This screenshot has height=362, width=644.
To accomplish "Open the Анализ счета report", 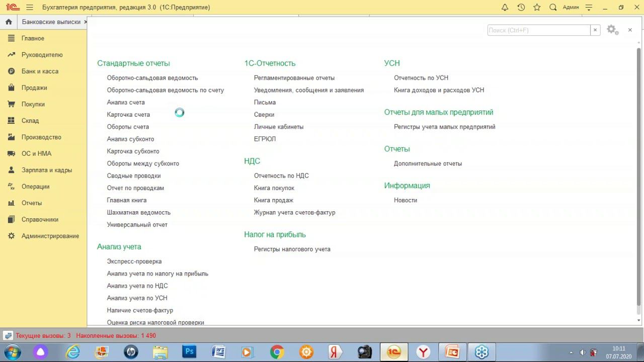I will click(x=126, y=103).
